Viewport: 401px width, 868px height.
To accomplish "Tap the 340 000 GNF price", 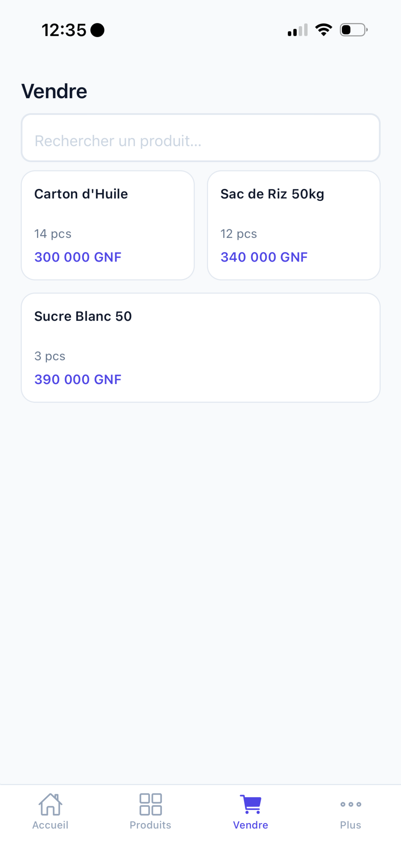I will coord(264,257).
